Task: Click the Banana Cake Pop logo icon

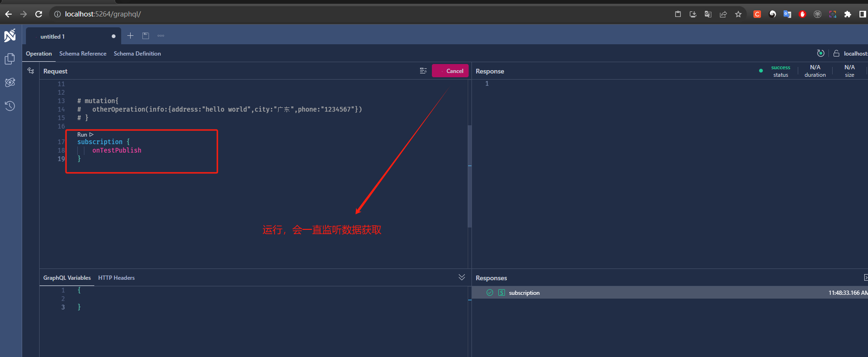Action: pos(10,36)
